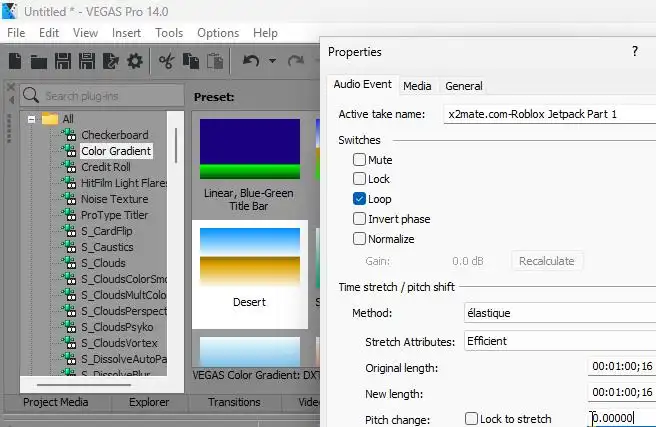
Task: Click the Paste clipboard icon
Action: [x=215, y=61]
